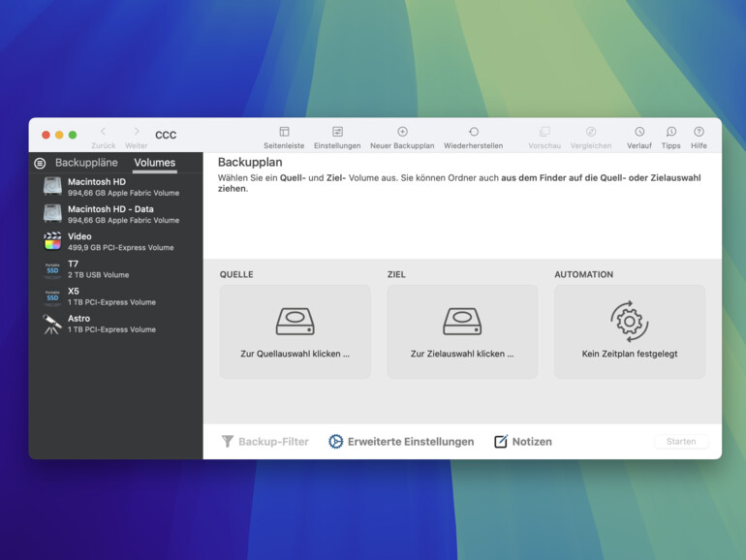The width and height of the screenshot is (746, 560).
Task: Open the Automation schedule selector
Action: 629,331
